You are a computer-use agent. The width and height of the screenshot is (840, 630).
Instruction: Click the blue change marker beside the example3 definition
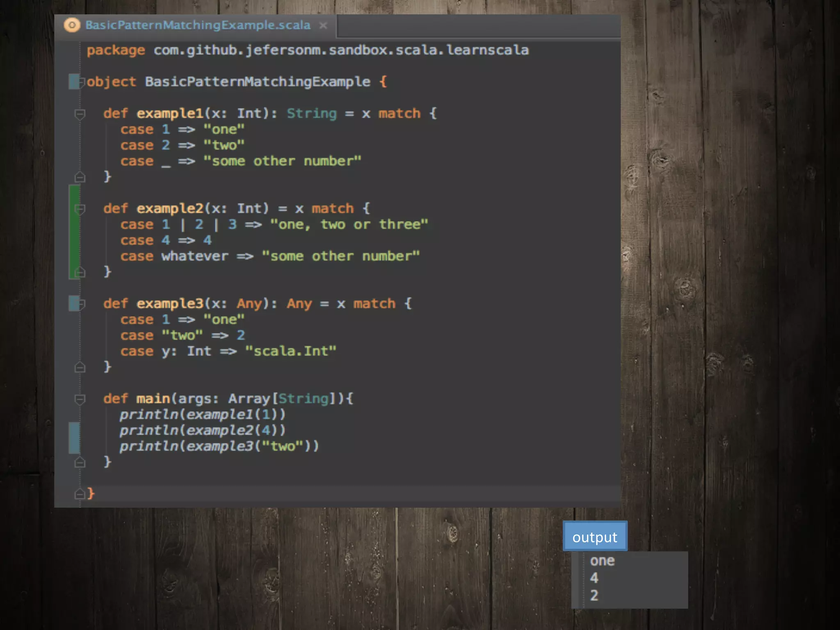point(73,304)
